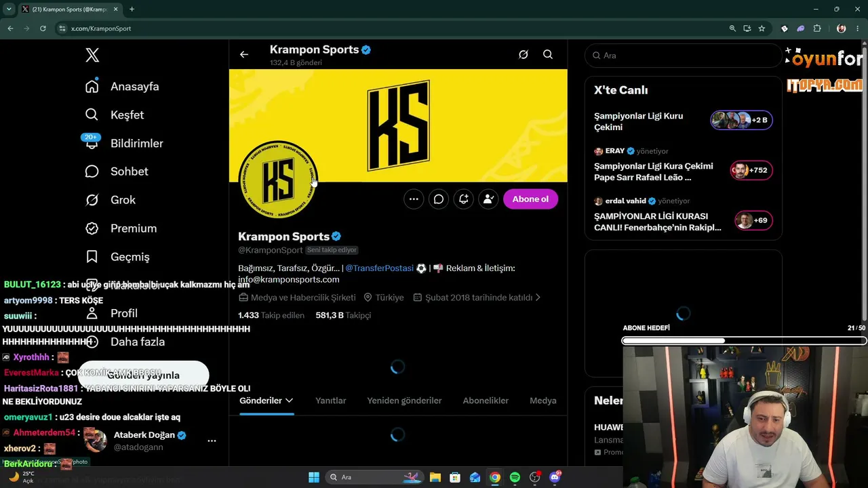This screenshot has height=488, width=868.
Task: Open the more options ellipsis on profile
Action: [414, 199]
